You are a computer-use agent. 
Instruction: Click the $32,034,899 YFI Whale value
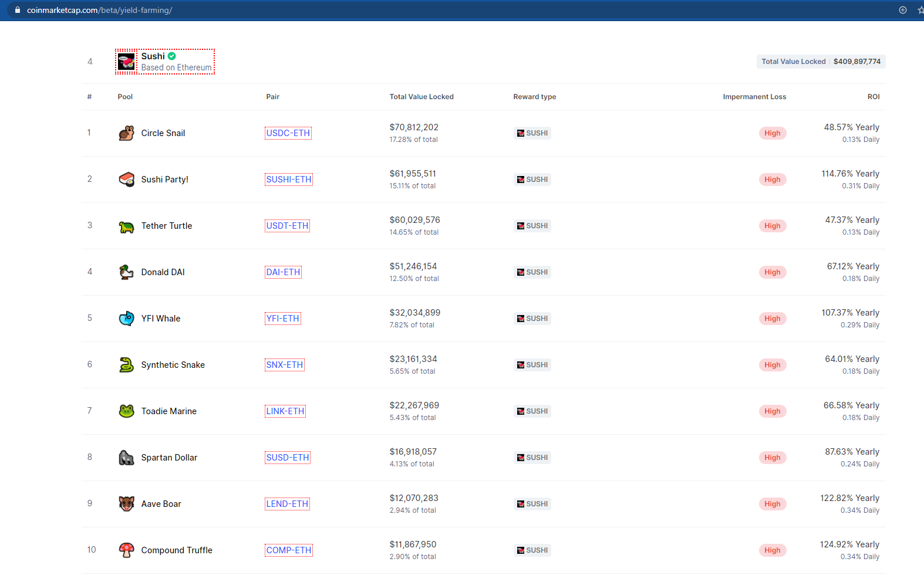point(415,313)
